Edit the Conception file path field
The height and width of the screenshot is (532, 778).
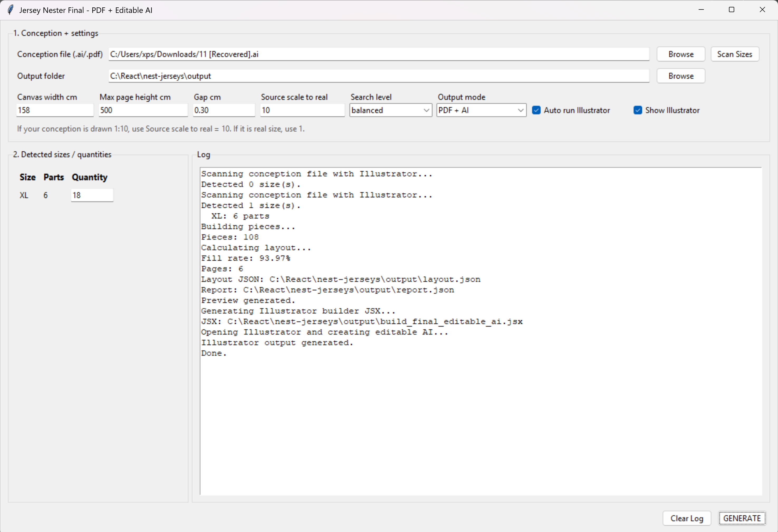[x=379, y=54]
